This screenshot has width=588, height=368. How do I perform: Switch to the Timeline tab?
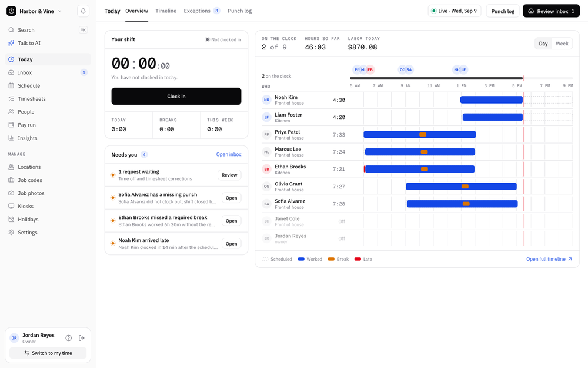pyautogui.click(x=166, y=11)
